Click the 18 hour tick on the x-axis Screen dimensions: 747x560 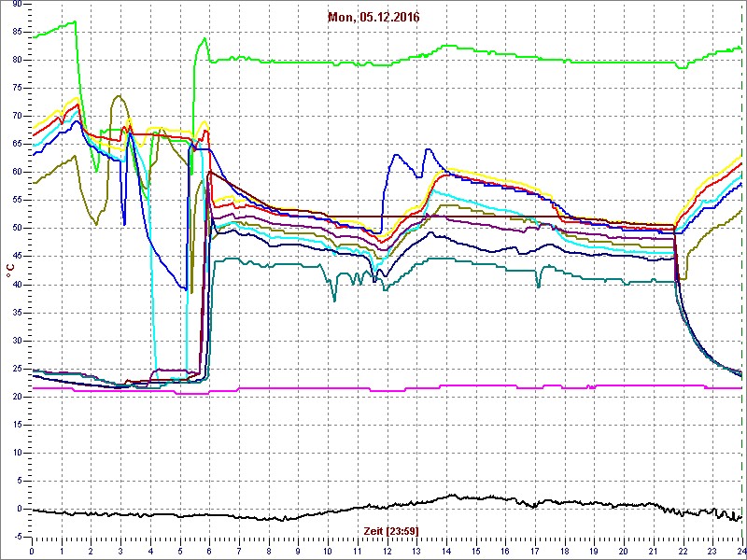click(564, 551)
